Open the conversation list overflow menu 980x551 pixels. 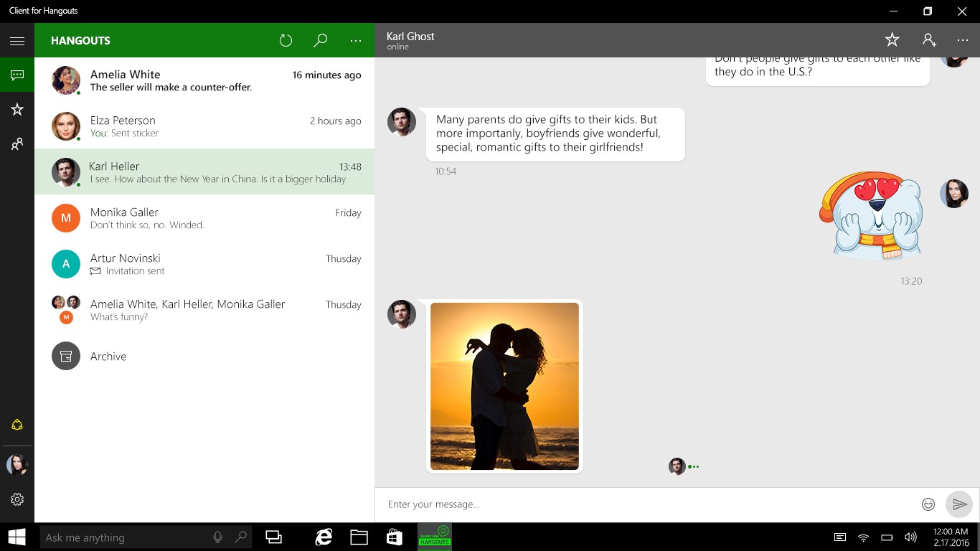(356, 41)
